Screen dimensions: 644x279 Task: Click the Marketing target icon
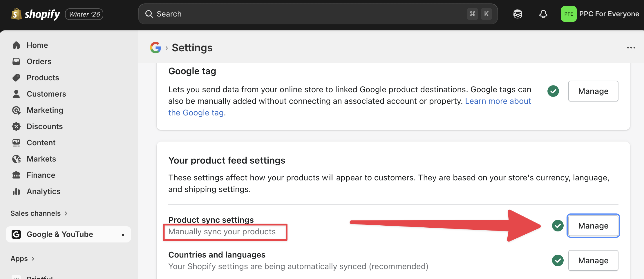(16, 110)
